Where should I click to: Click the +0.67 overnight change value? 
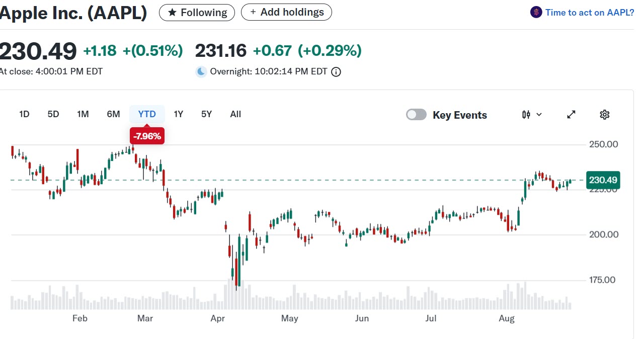272,51
